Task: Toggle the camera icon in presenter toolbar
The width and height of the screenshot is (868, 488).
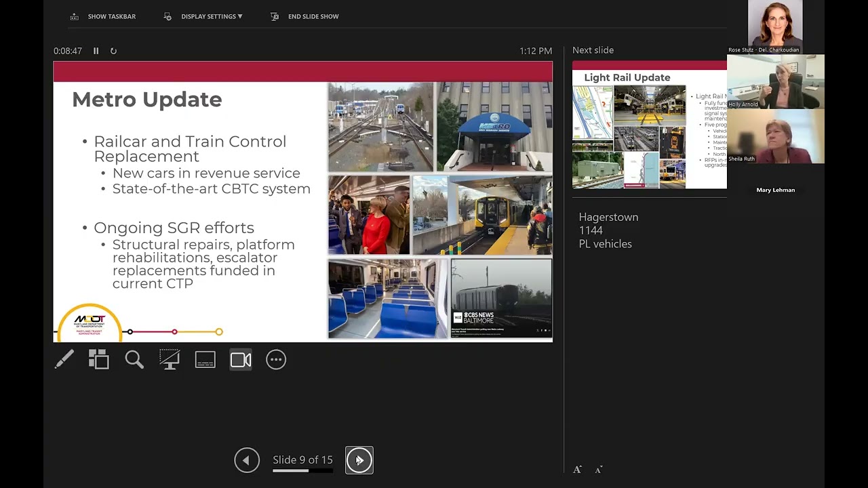Action: click(x=241, y=359)
